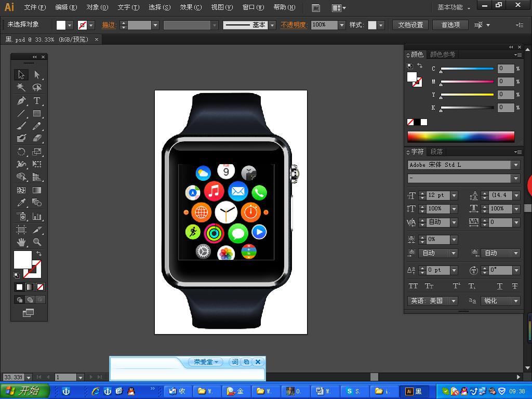The height and width of the screenshot is (399, 532).
Task: Click the M value input field
Action: [x=506, y=82]
